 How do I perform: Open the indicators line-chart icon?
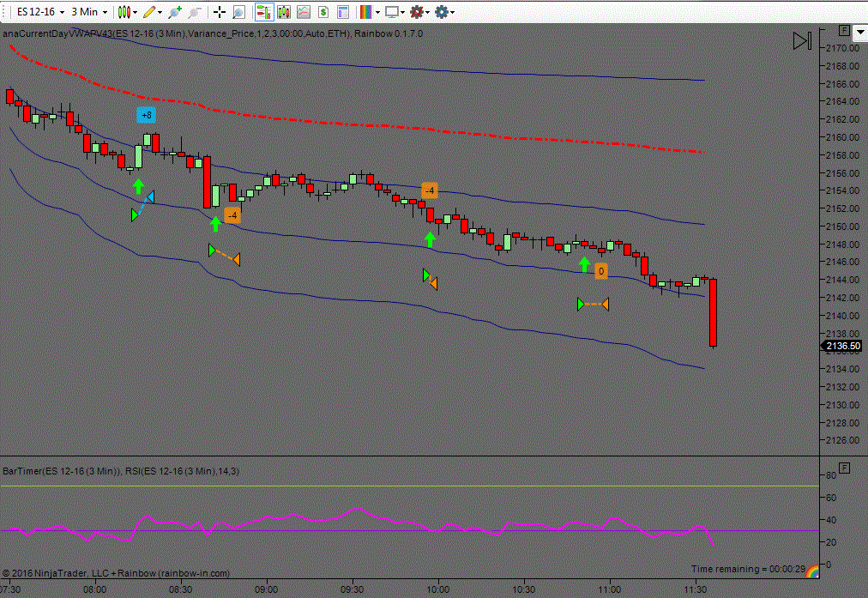coord(304,12)
